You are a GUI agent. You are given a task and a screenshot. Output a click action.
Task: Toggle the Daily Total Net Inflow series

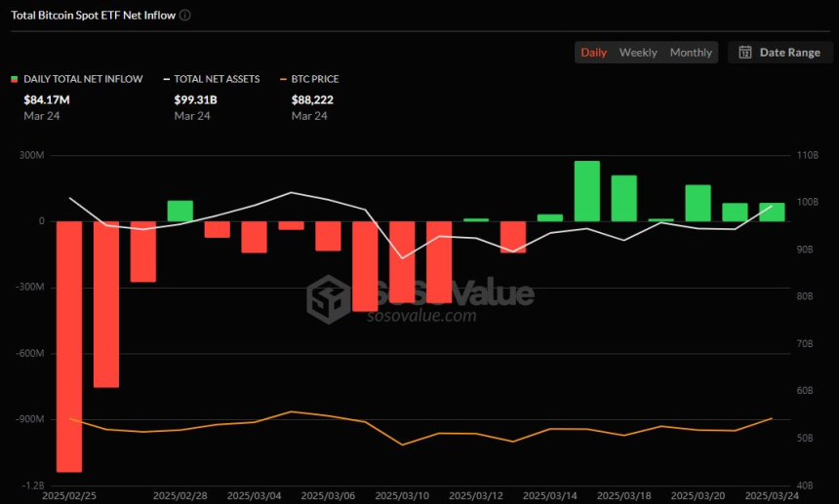coord(83,79)
